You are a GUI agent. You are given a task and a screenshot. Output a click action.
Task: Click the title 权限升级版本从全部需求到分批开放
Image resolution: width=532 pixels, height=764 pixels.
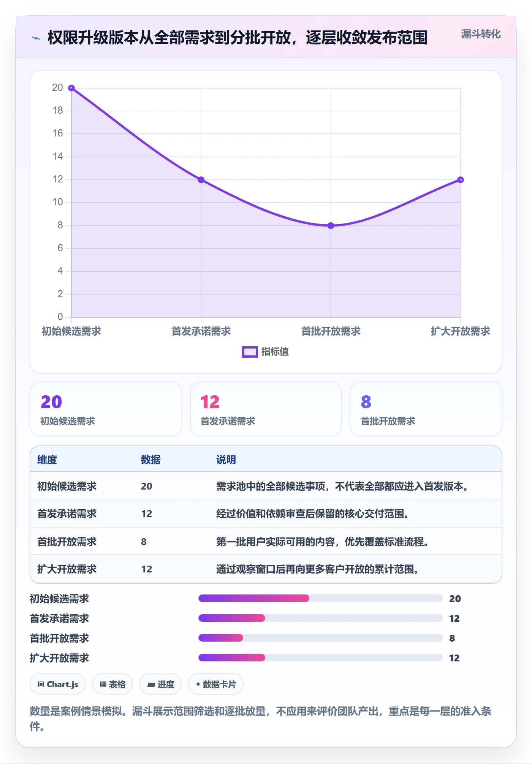(237, 38)
